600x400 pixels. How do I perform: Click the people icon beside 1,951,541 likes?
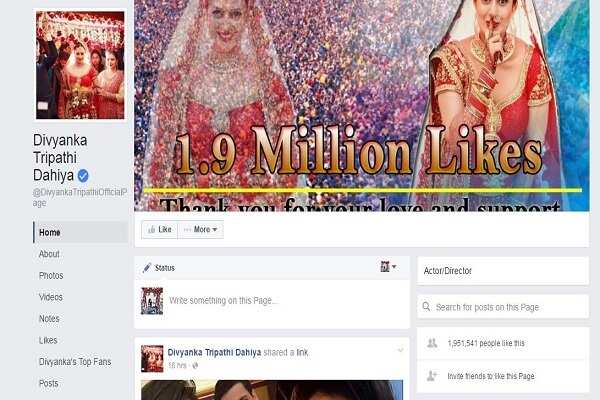pyautogui.click(x=432, y=343)
